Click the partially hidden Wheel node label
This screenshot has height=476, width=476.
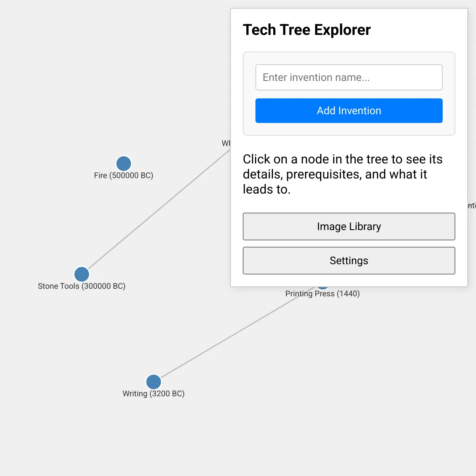coord(225,143)
